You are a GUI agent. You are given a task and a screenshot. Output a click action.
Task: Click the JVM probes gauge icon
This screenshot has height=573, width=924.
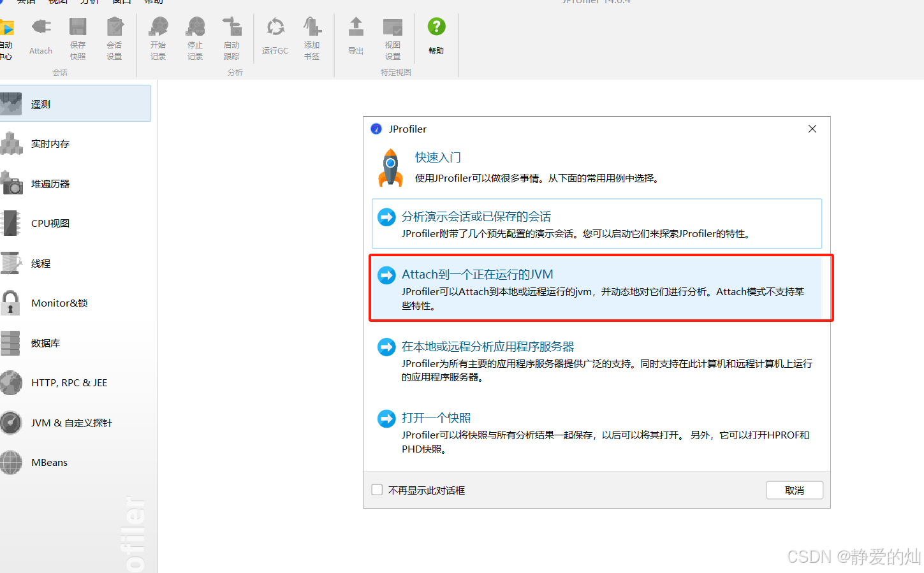point(11,423)
